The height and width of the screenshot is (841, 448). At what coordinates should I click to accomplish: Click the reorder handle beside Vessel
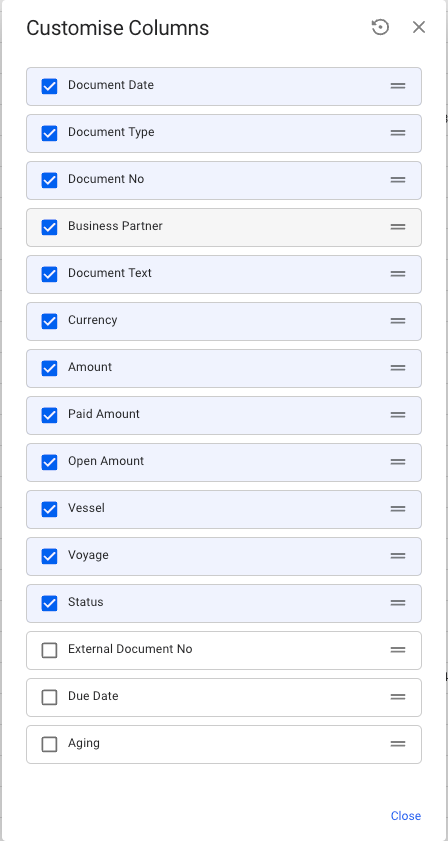tap(398, 509)
